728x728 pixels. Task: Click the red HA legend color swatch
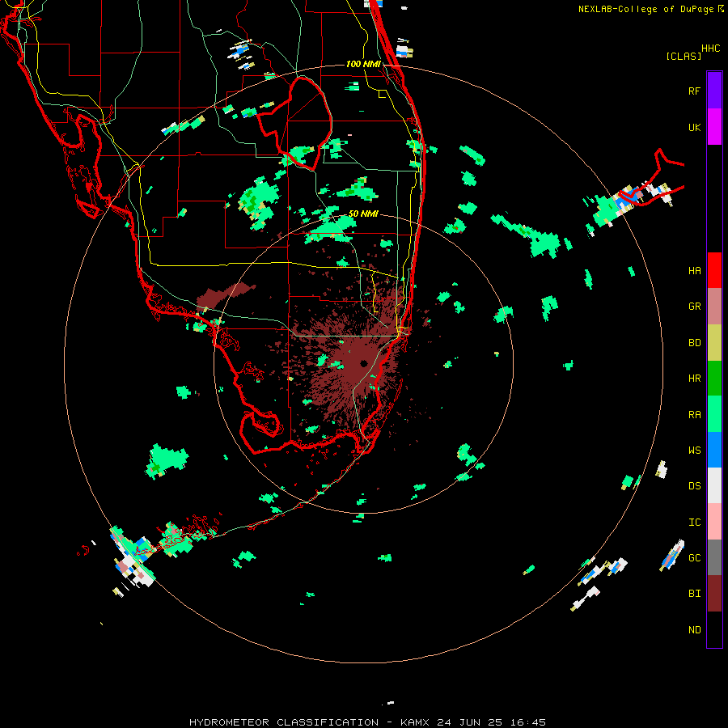(x=714, y=270)
